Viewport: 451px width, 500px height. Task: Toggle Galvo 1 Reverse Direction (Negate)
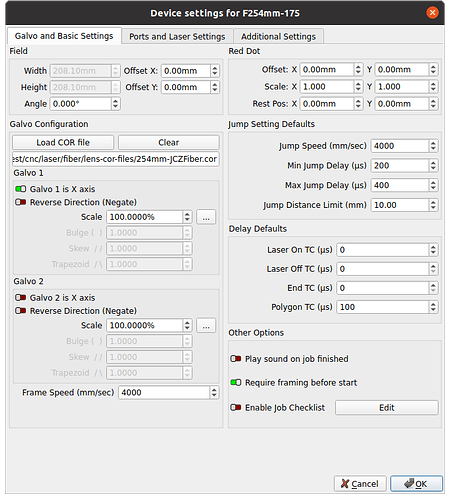(x=21, y=202)
